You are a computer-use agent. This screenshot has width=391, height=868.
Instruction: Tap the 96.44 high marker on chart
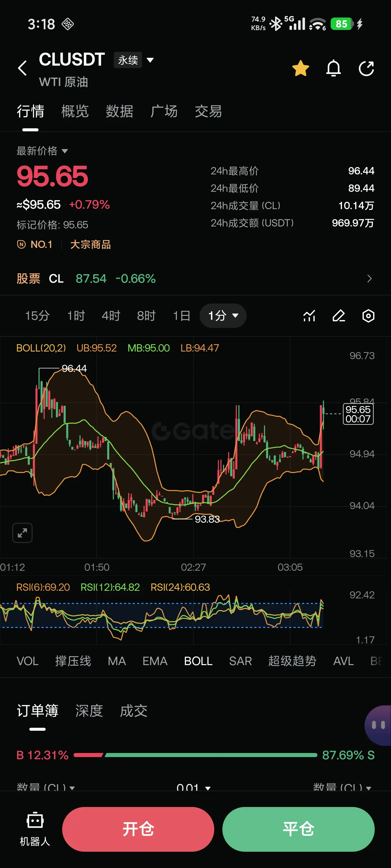[x=74, y=368]
